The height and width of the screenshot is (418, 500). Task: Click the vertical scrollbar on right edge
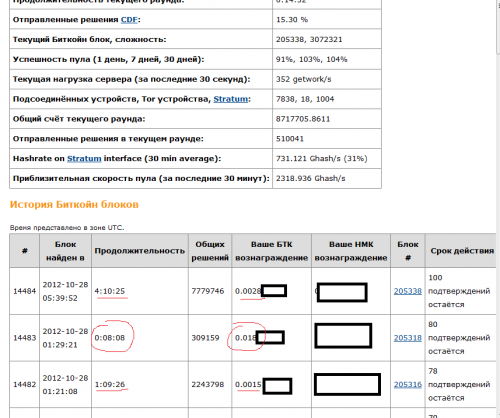coord(498,27)
